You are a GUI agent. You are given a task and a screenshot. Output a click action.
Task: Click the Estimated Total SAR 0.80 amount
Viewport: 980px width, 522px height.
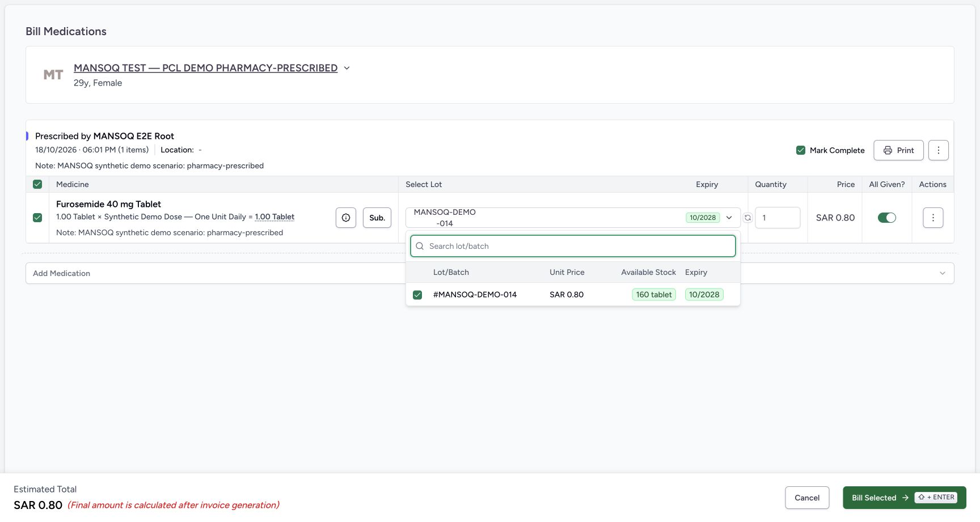38,505
